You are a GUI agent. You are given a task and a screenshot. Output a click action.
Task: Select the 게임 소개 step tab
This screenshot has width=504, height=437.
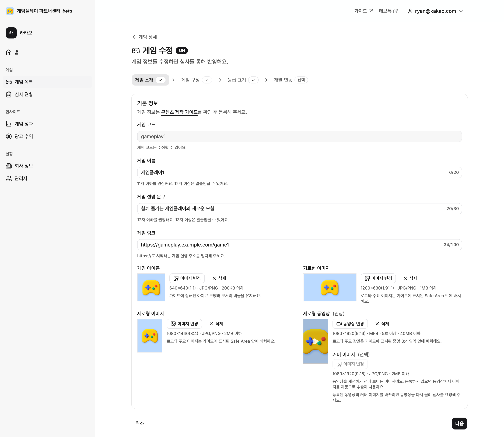150,80
